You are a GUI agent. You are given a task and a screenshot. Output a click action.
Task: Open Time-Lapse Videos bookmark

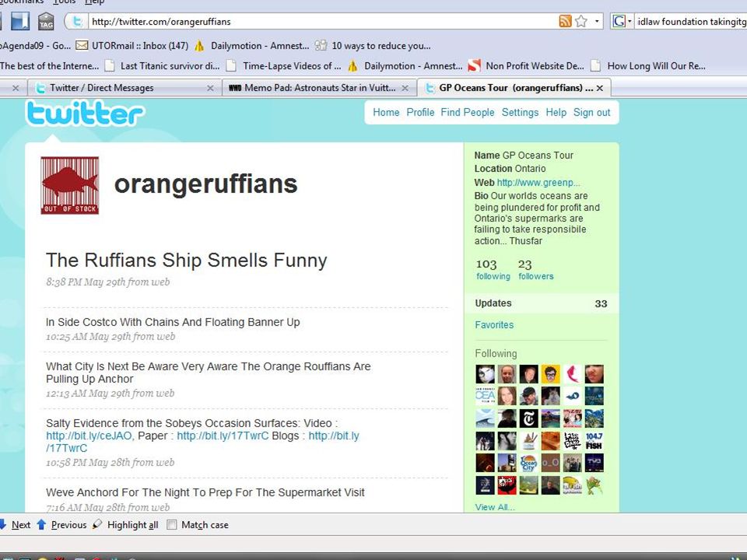tap(284, 65)
